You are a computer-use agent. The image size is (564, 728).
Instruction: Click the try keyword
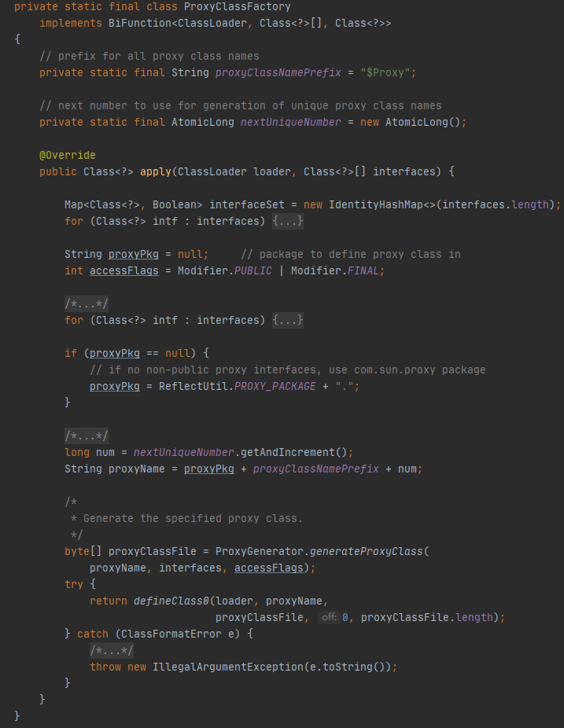pos(74,585)
